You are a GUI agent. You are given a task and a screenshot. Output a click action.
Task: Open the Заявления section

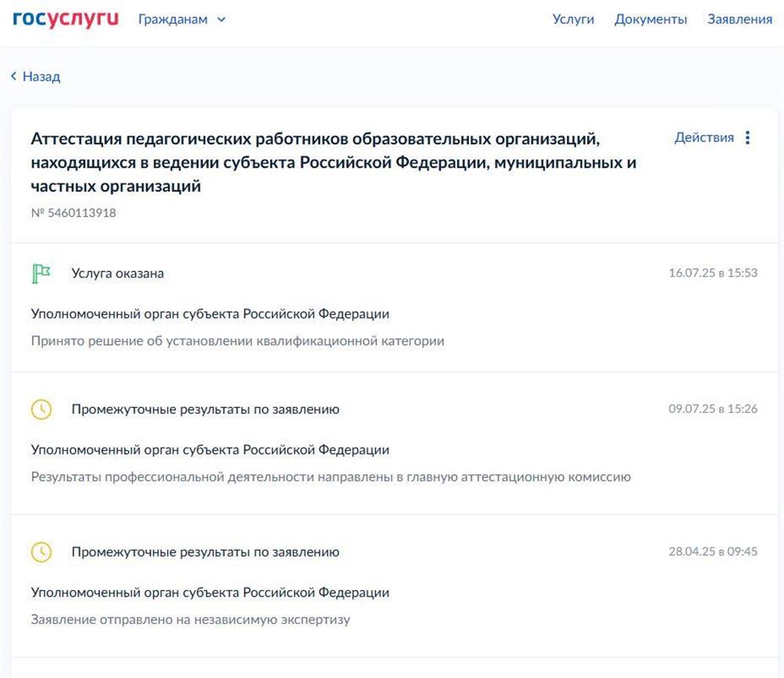739,20
